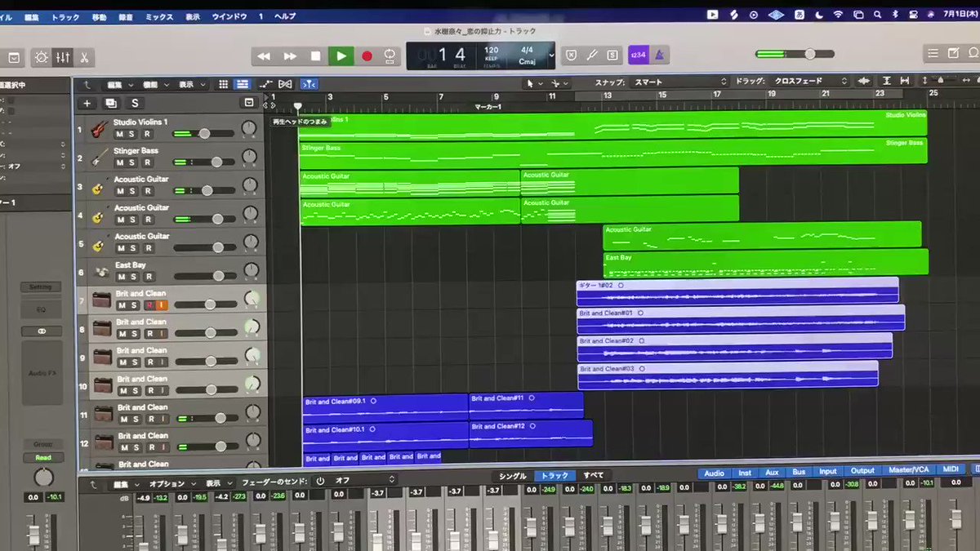Image resolution: width=980 pixels, height=551 pixels.
Task: Click the Studio Violins 1 instrument icon
Action: coord(99,128)
